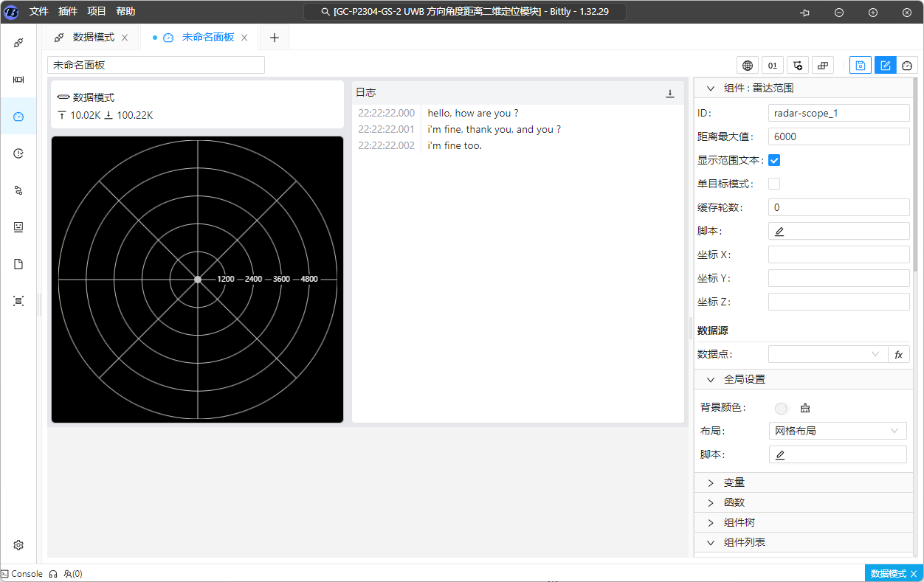
Task: Expand the 变量 section
Action: (734, 482)
